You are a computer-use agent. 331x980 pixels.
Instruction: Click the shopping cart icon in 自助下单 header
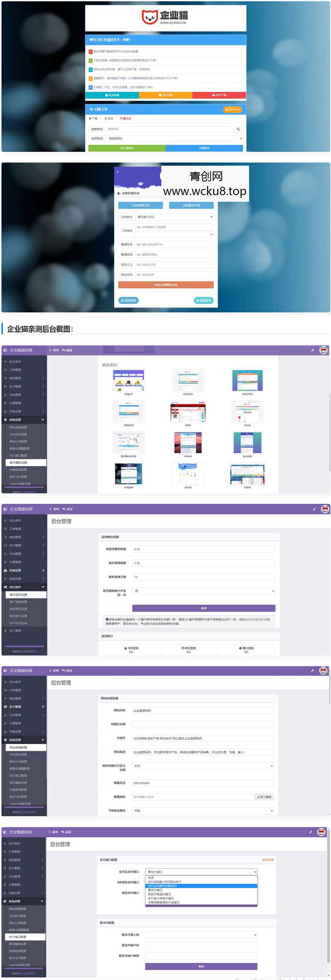point(91,109)
